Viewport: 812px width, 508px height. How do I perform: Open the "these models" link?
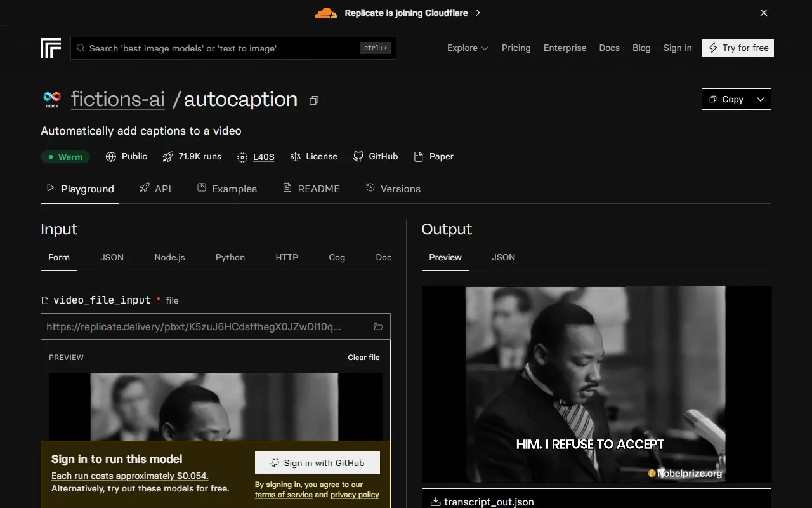[x=166, y=488]
